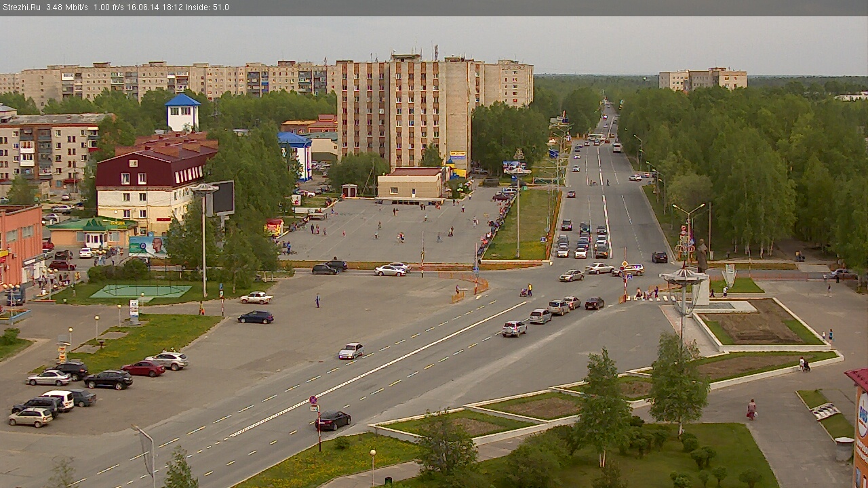Select the 'Inside: 51.0' reading
The image size is (868, 488).
(206, 7)
